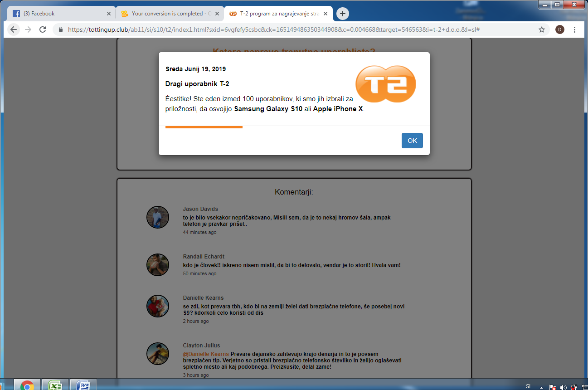Close the T-2 program tab
This screenshot has height=390, width=588.
click(325, 14)
